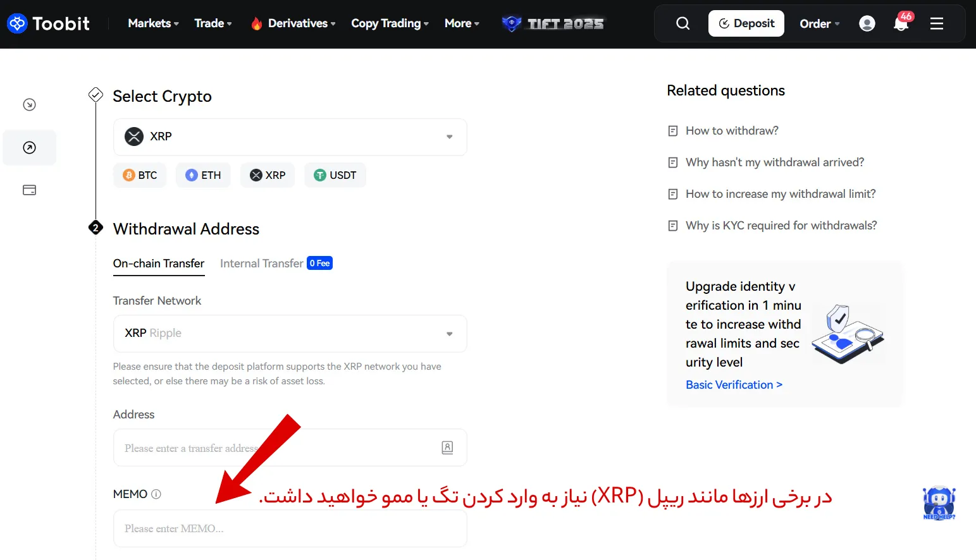Select the withdraw sidebar icon
Viewport: 976px width, 560px height.
point(29,147)
